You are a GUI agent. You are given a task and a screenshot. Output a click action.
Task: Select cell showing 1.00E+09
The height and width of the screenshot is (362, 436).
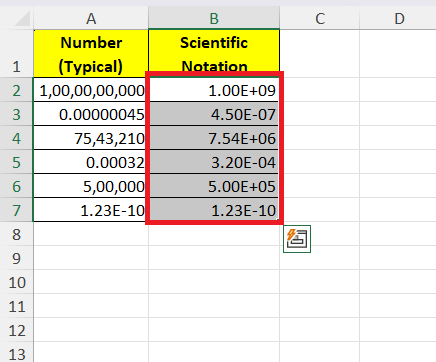click(214, 90)
